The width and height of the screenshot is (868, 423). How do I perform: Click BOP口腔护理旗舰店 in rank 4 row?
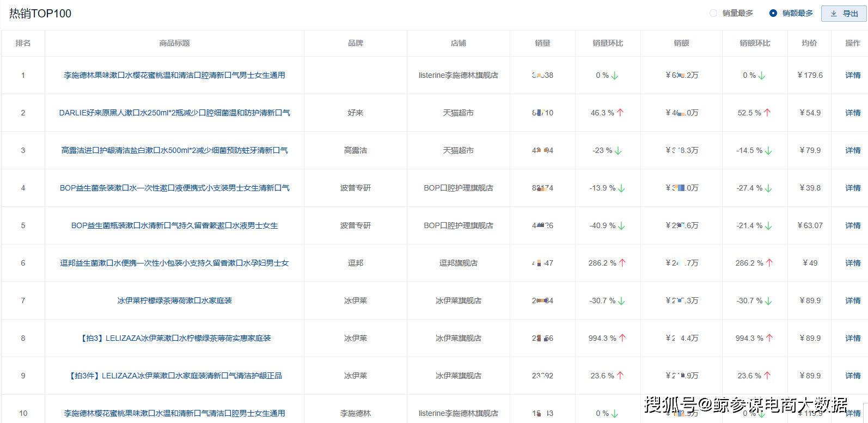459,188
